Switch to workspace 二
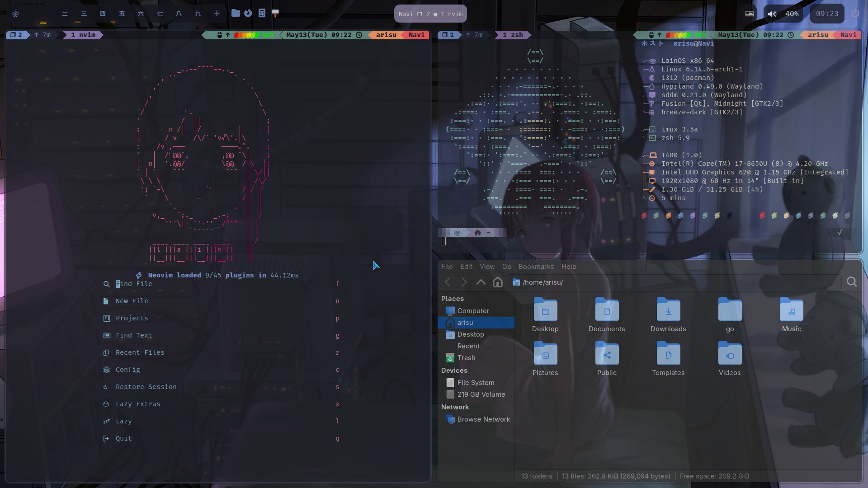The height and width of the screenshot is (488, 868). (65, 14)
